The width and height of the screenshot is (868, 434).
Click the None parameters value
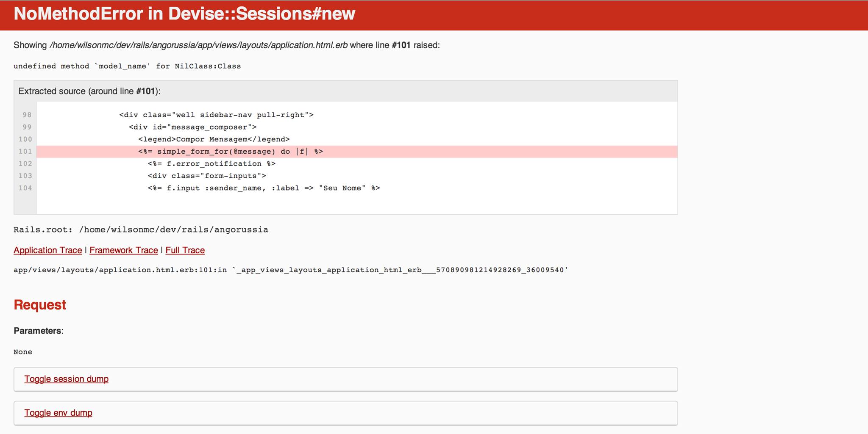pos(23,352)
